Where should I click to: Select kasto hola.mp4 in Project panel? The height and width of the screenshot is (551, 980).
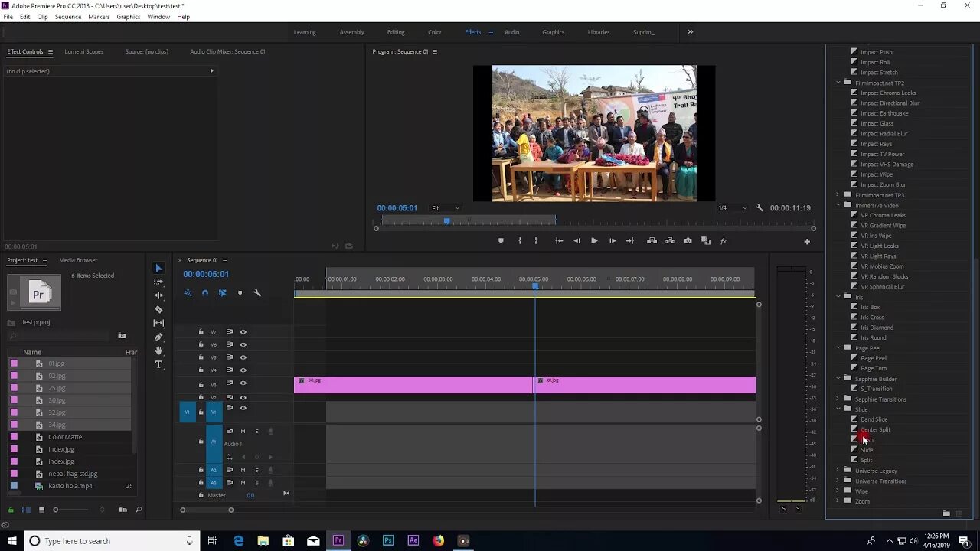click(70, 486)
